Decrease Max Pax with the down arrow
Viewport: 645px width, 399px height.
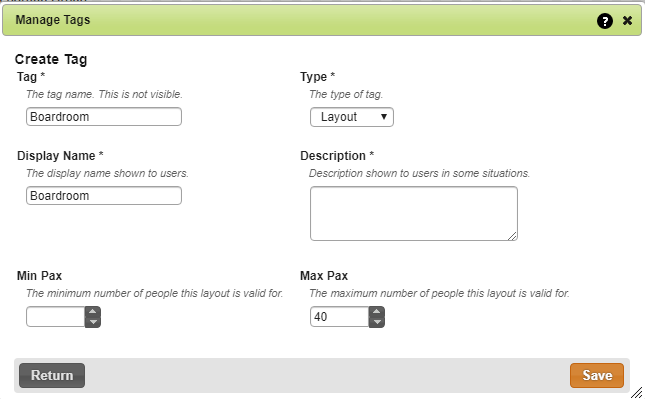[x=377, y=322]
